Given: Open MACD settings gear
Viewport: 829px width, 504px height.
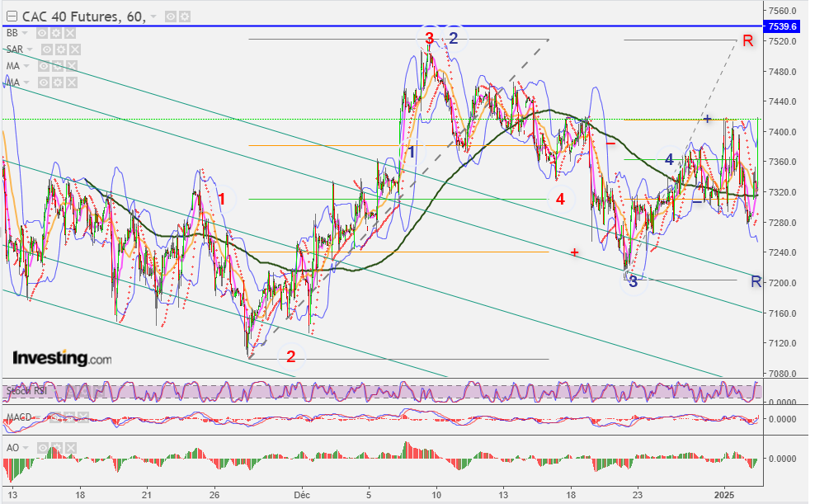Looking at the screenshot, I should (x=68, y=417).
